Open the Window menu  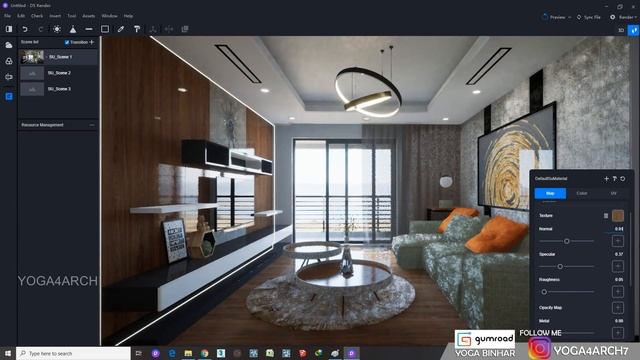click(x=109, y=16)
